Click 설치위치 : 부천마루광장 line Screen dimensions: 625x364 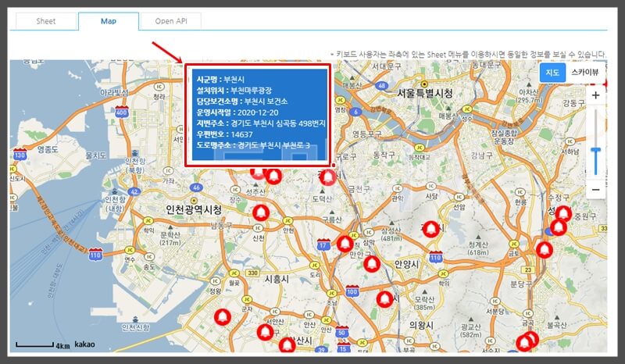(234, 91)
